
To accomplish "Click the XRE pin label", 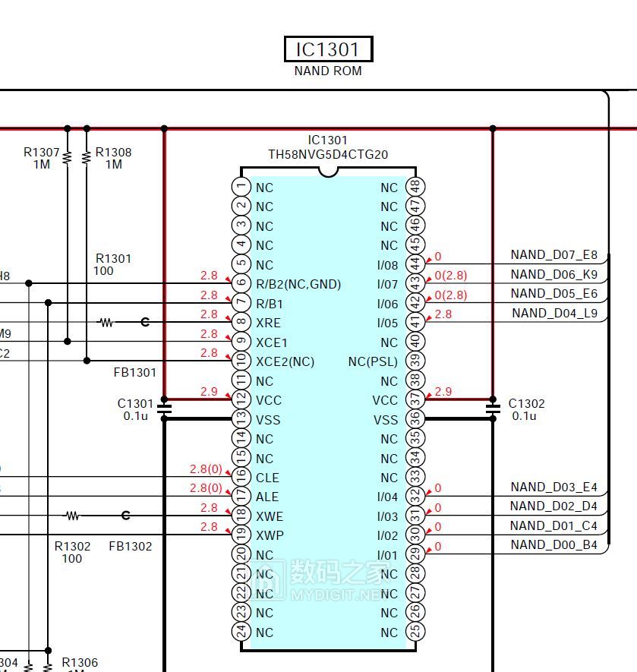I will pos(268,323).
